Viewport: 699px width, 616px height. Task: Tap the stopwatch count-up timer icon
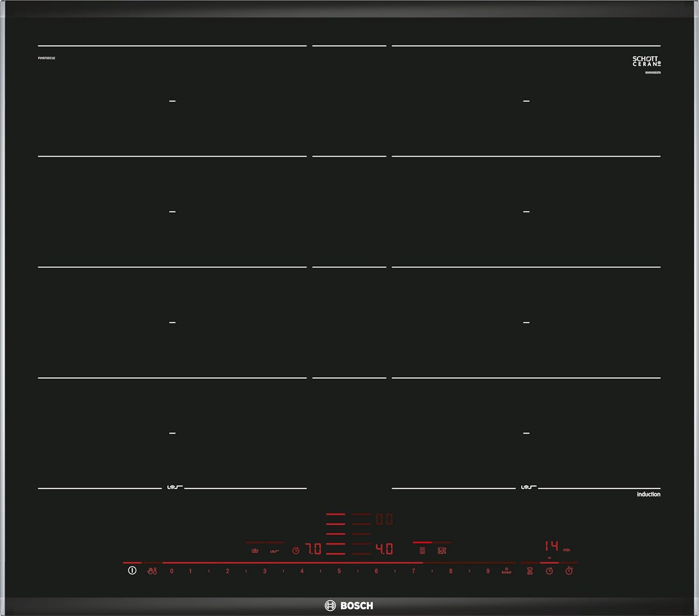pyautogui.click(x=569, y=571)
